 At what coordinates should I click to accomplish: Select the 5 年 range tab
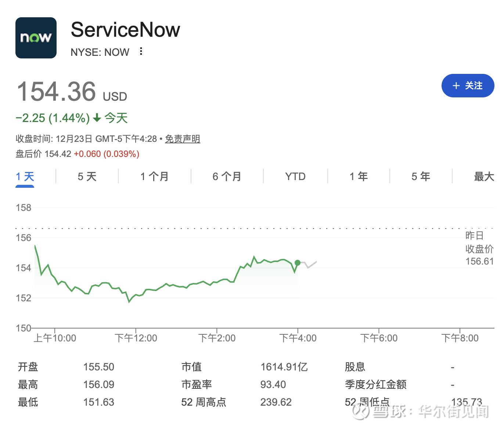(x=421, y=177)
